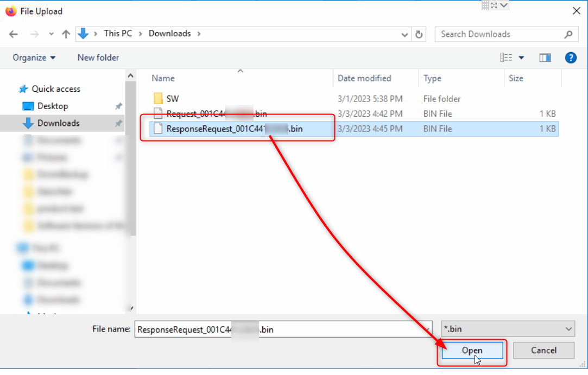
Task: Click the sidebar scroll up arrow
Action: (130, 76)
